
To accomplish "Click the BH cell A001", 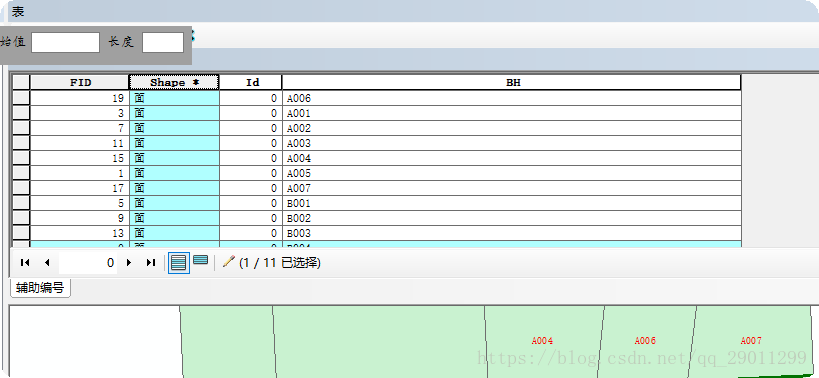I will click(512, 113).
